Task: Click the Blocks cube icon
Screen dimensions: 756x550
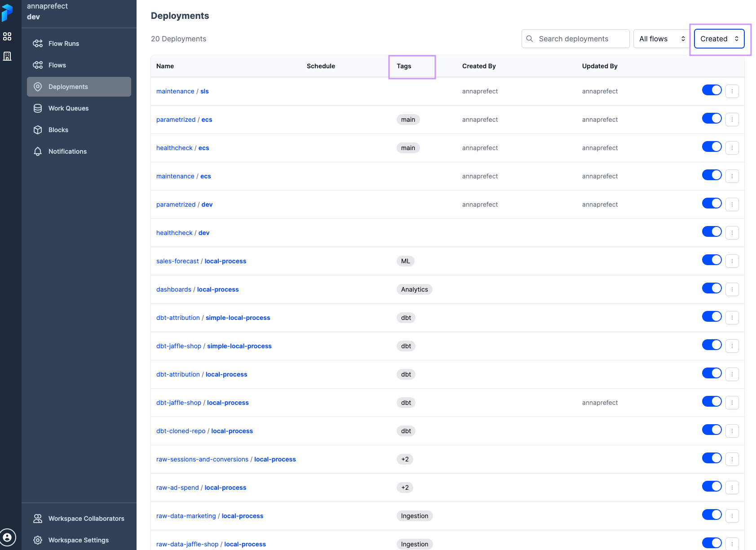Action: [x=38, y=129]
